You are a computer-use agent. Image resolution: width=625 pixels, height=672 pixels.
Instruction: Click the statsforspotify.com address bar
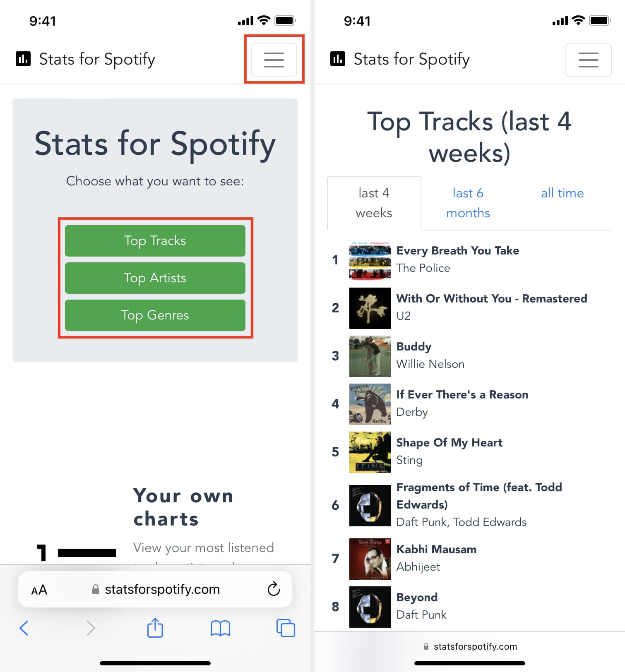click(x=161, y=589)
